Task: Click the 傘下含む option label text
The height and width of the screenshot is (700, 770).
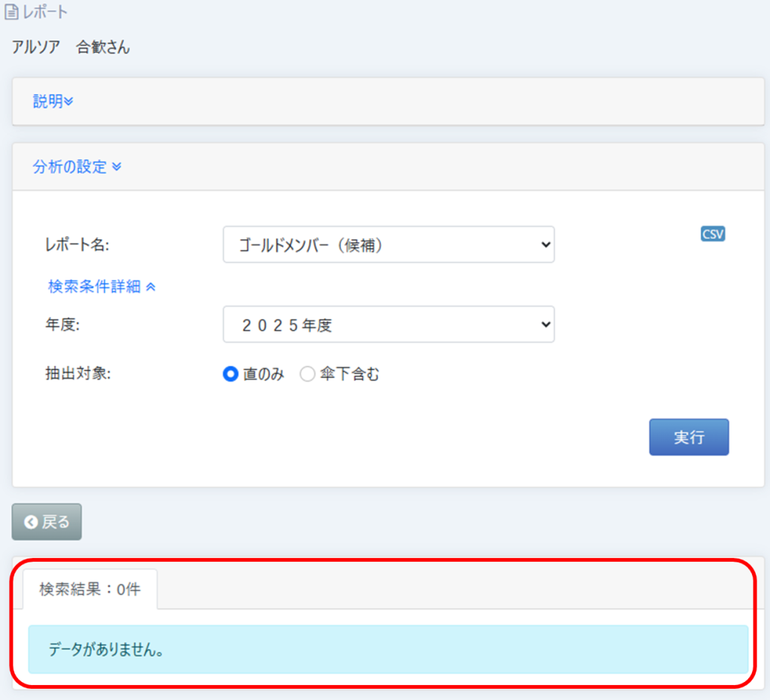Action: pyautogui.click(x=350, y=374)
